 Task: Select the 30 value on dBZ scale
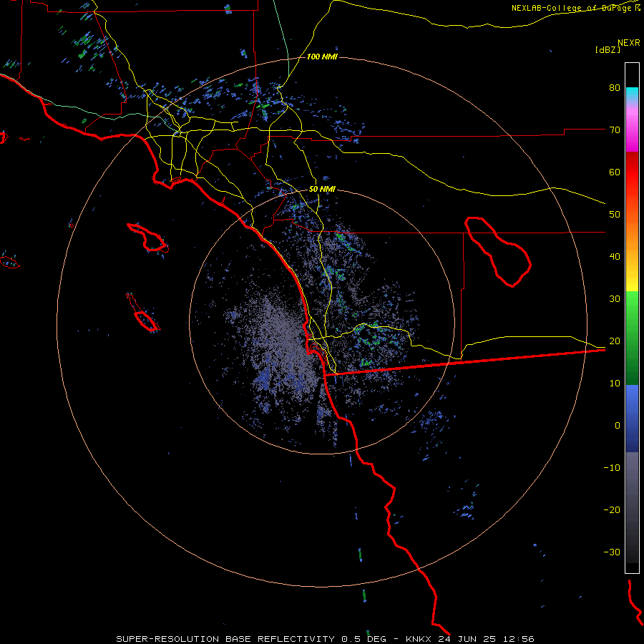coord(615,299)
